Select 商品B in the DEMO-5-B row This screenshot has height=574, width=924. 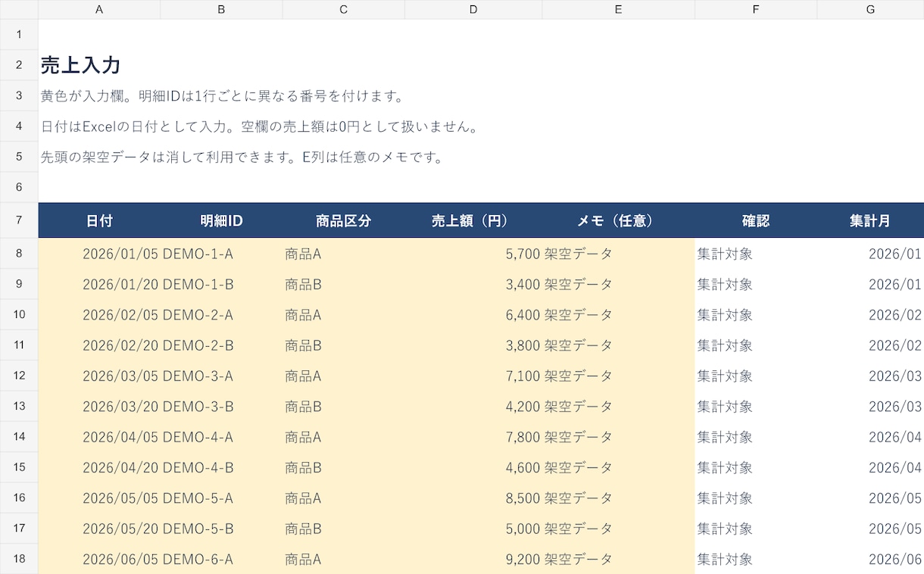point(344,529)
